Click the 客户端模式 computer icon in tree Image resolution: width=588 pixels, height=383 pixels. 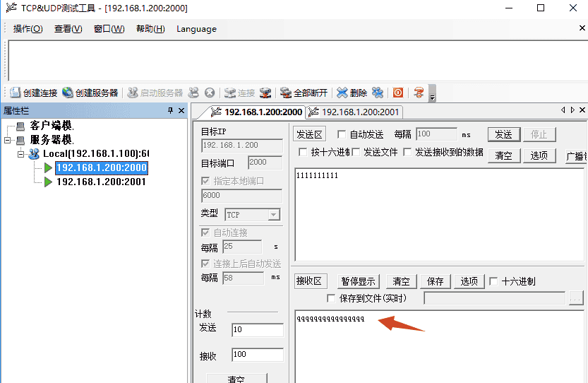tap(20, 126)
